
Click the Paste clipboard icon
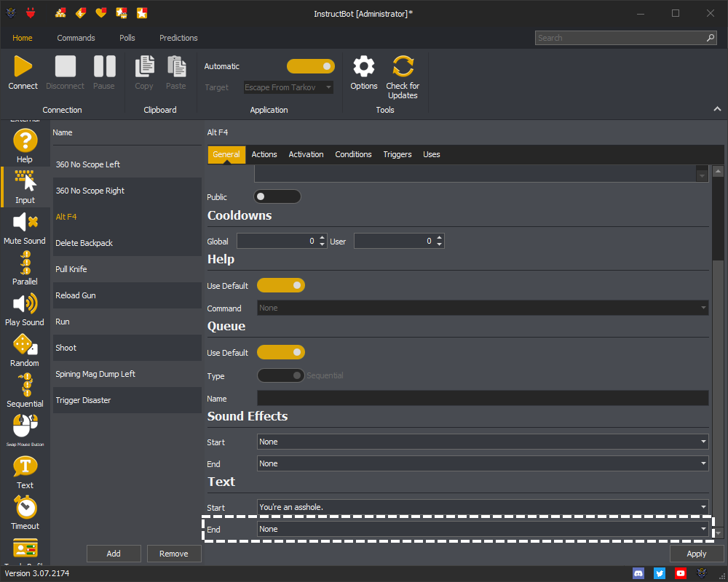(x=176, y=66)
